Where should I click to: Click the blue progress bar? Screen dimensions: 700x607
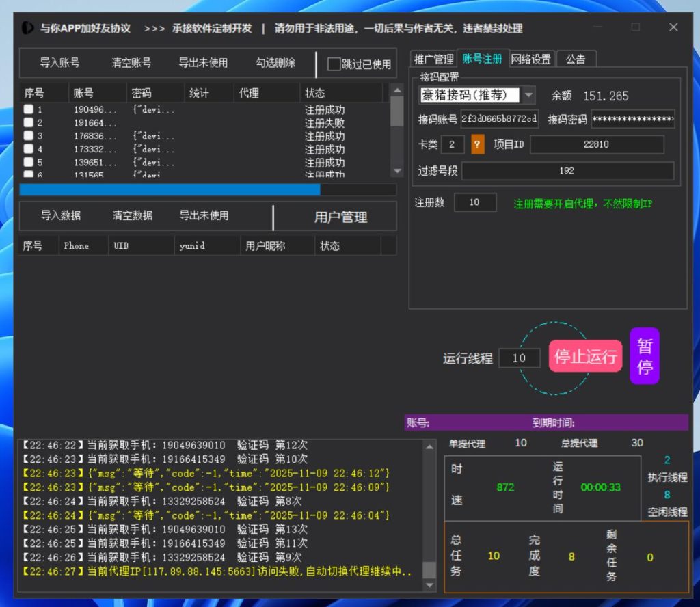pos(170,189)
